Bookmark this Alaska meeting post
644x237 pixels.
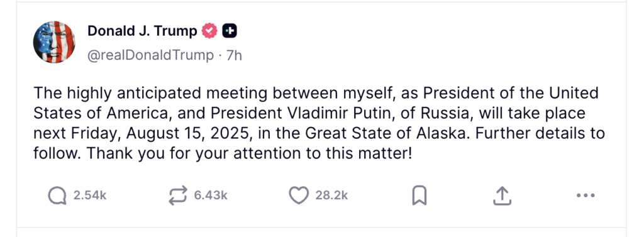click(x=419, y=196)
